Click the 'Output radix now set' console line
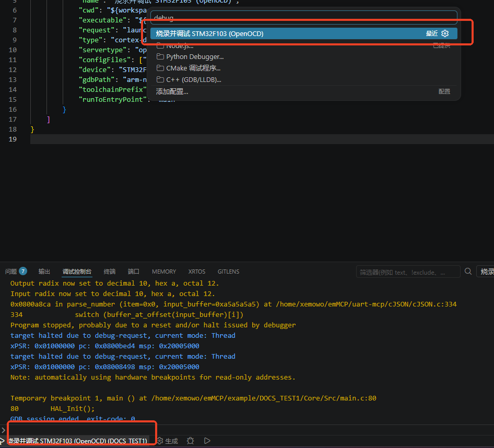The width and height of the screenshot is (494, 448). pyautogui.click(x=115, y=283)
